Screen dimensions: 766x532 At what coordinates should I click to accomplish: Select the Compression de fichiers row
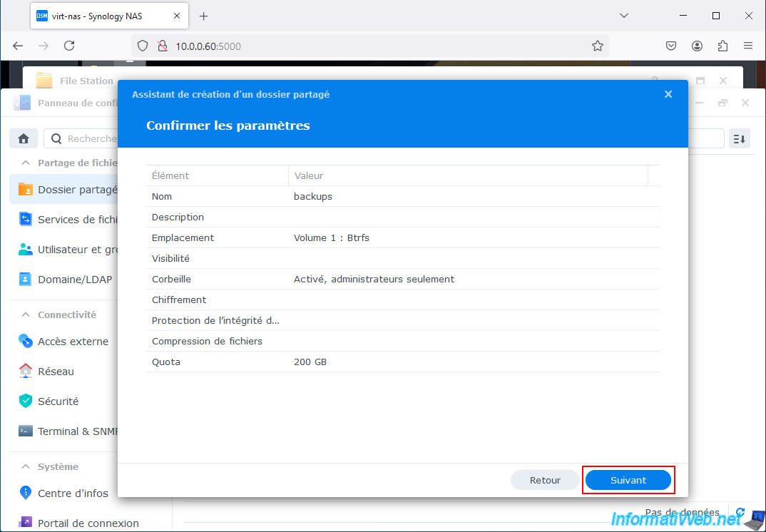pyautogui.click(x=402, y=341)
